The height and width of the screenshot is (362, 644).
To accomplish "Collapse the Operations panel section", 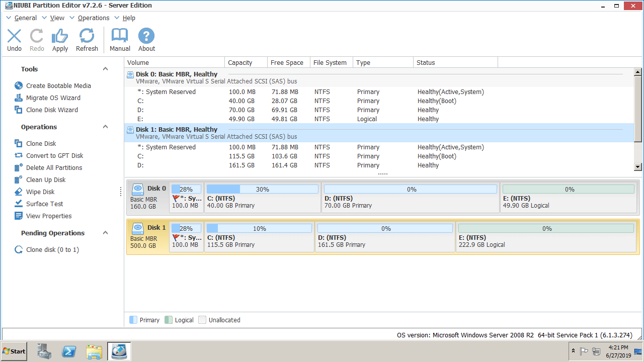I will [x=105, y=127].
